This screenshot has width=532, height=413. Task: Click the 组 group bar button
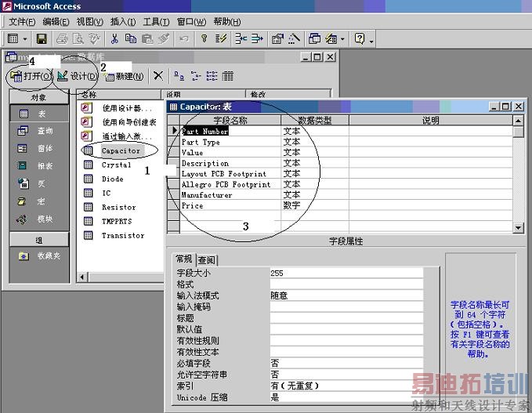pyautogui.click(x=39, y=240)
